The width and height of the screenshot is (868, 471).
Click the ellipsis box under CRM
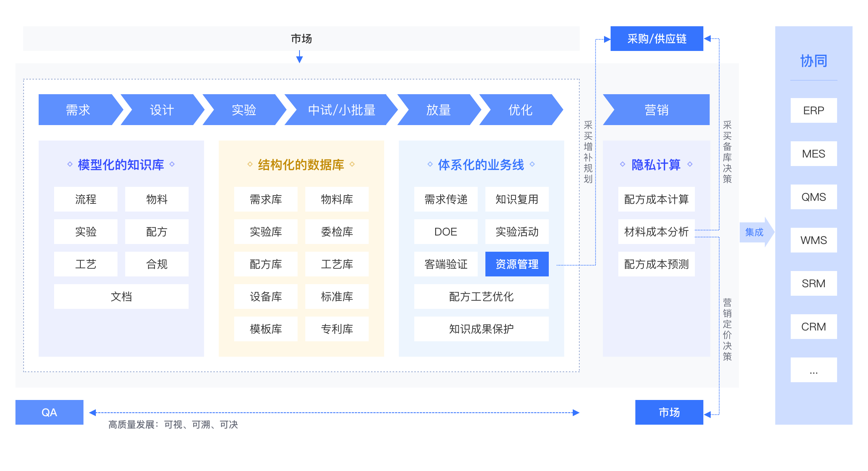(814, 370)
